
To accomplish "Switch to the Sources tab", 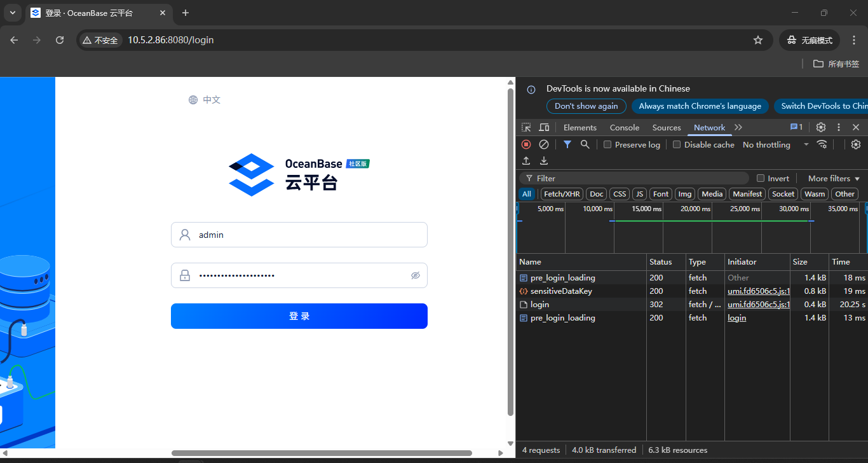I will tap(667, 127).
